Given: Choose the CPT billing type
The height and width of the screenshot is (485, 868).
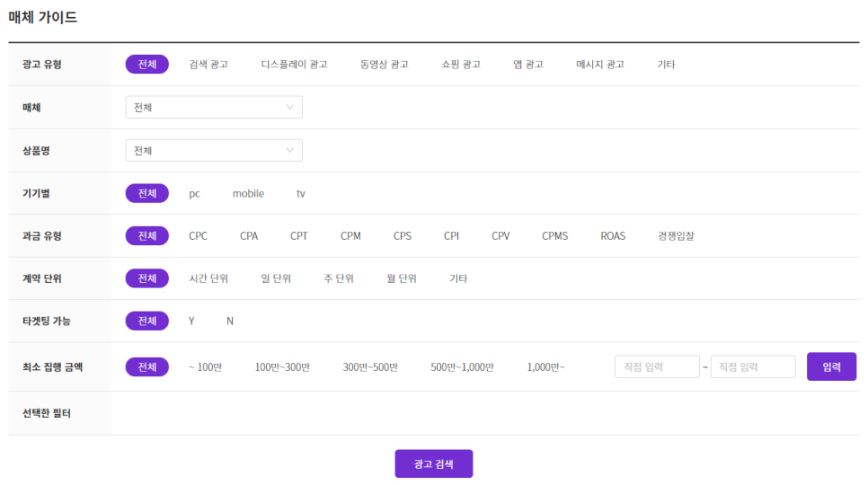Looking at the screenshot, I should coord(299,235).
